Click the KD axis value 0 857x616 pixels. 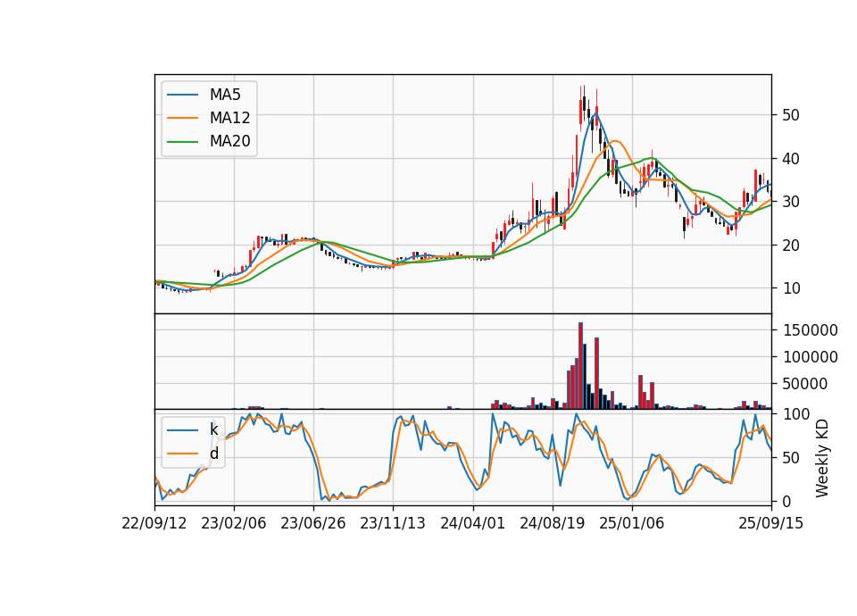[x=786, y=501]
